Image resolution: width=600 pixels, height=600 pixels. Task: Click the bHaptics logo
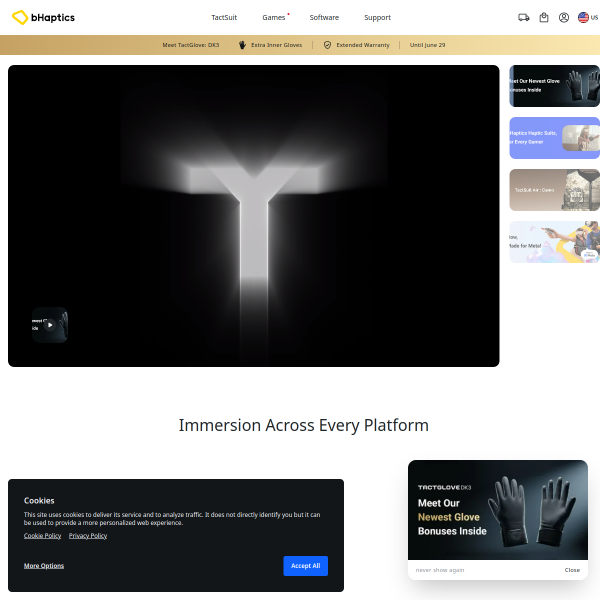pyautogui.click(x=43, y=17)
